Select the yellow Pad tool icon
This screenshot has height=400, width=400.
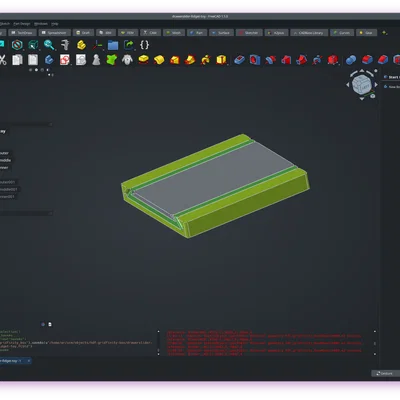click(143, 60)
